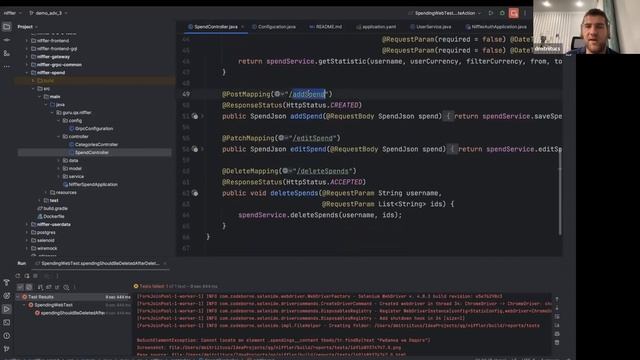Viewport: 640px width, 360px height.
Task: Switch to application.yaml tab
Action: tap(376, 27)
